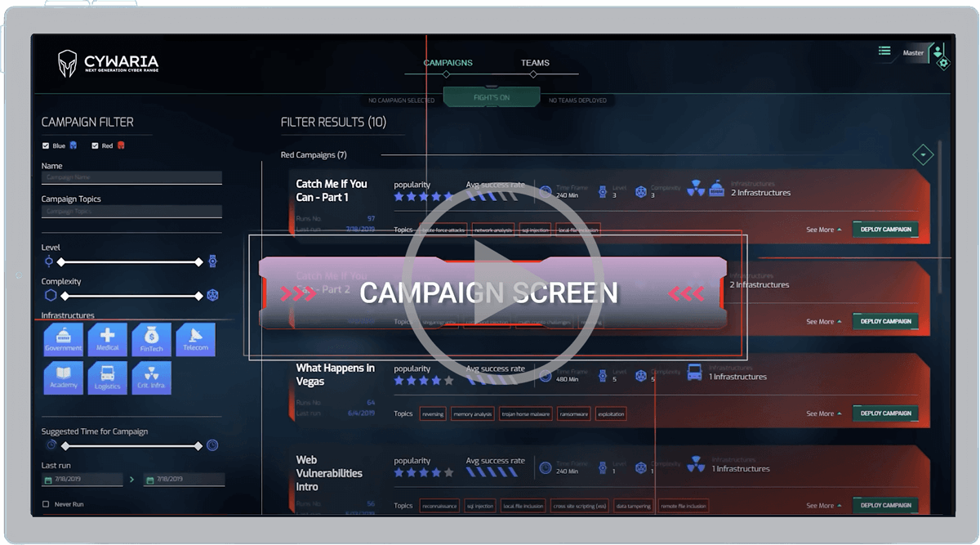Viewport: 980px width, 545px height.
Task: Click Time Frame clock icon on Web Vulnerabilities Intro
Action: click(546, 468)
